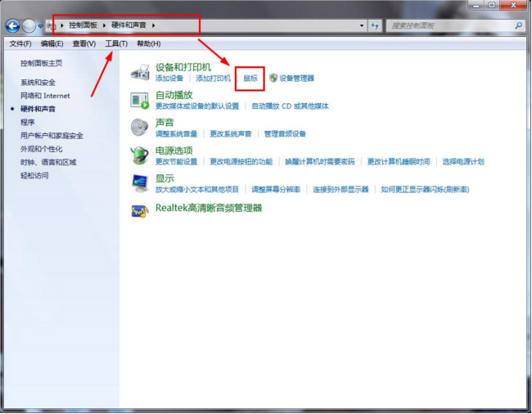
Task: Open 网络和 Internet in sidebar
Action: click(45, 96)
